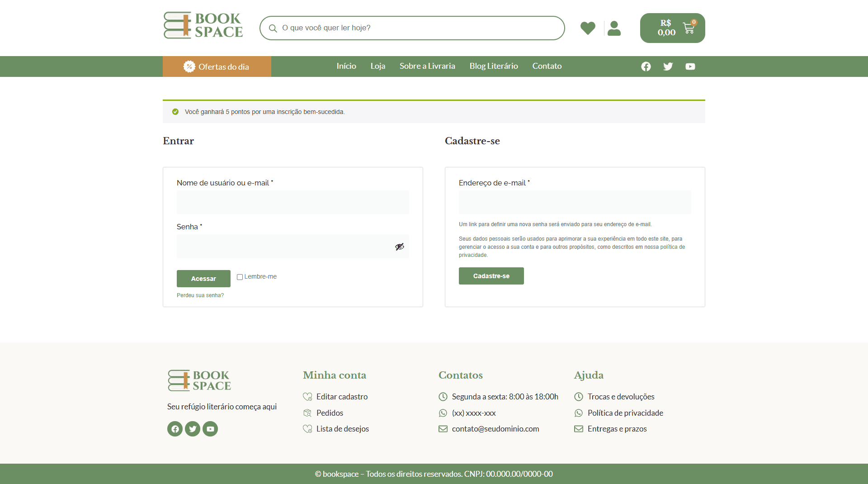Toggle password visibility eye icon

point(399,247)
